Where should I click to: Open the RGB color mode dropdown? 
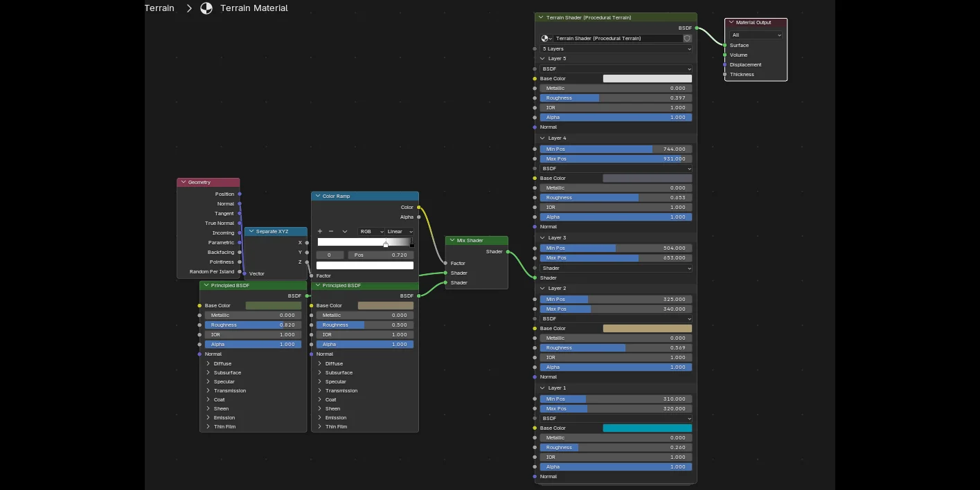pyautogui.click(x=371, y=232)
